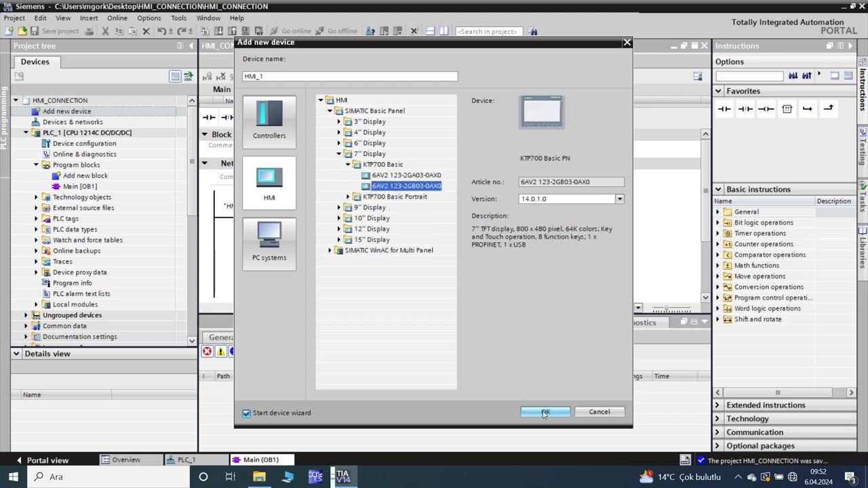Open the Options menu
This screenshot has height=488, width=868.
pyautogui.click(x=149, y=18)
